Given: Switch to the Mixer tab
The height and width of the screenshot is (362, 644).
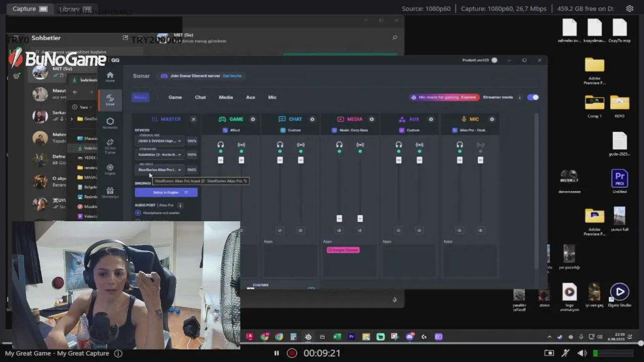Looking at the screenshot, I should pos(141,98).
